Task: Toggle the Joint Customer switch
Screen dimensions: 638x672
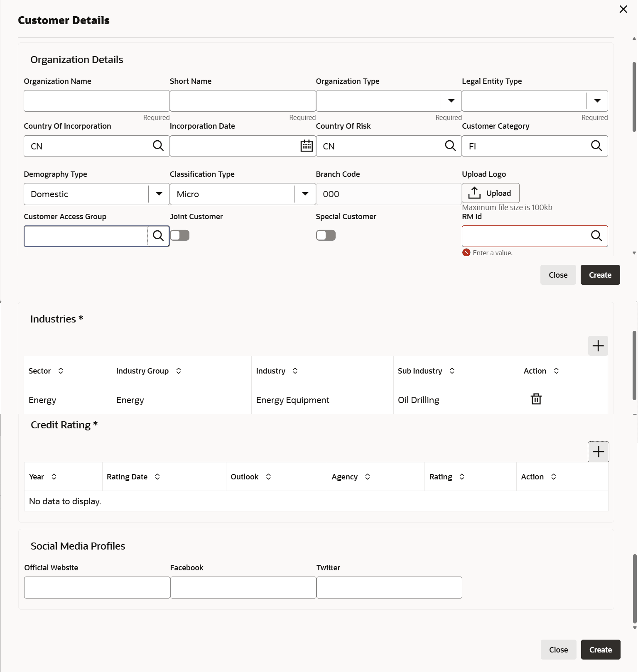Action: [x=180, y=235]
